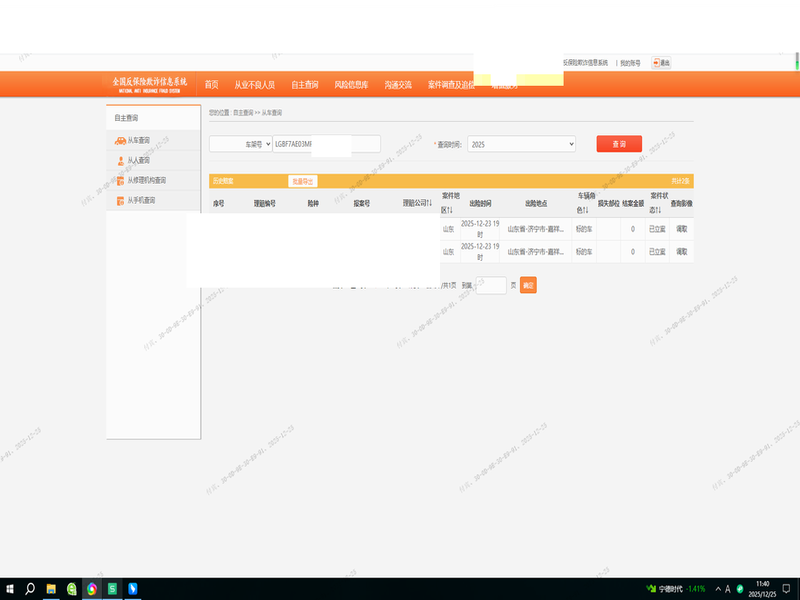
Task: Click the person icon beside 从人查询
Action: (x=120, y=160)
